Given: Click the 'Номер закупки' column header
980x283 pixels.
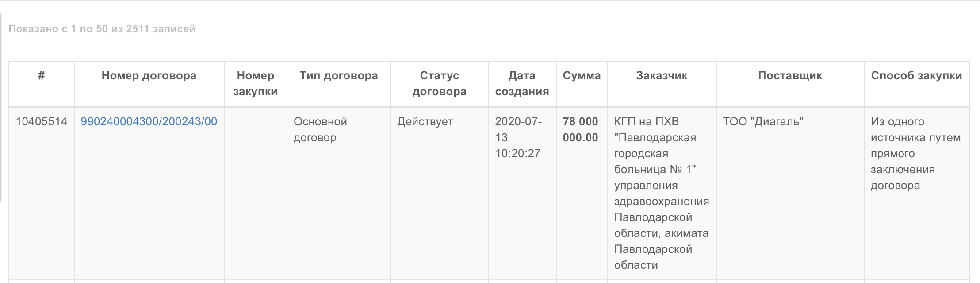Looking at the screenshot, I should click(256, 83).
